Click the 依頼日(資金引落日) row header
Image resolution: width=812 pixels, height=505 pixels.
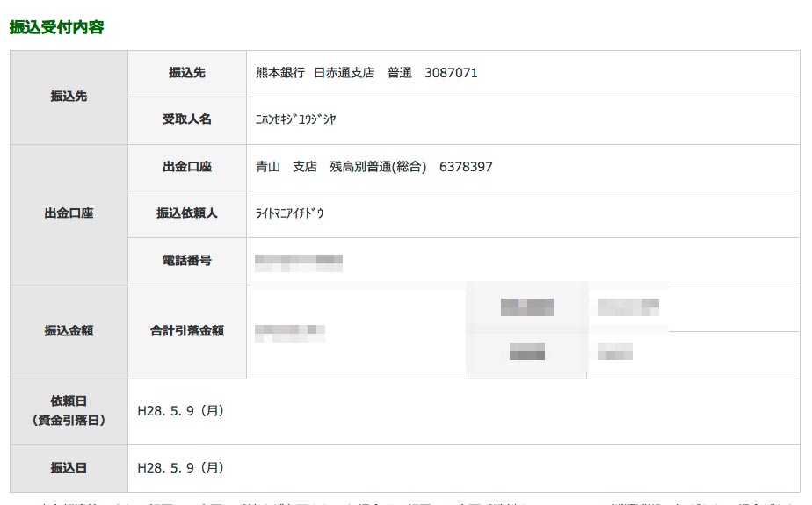tap(69, 411)
